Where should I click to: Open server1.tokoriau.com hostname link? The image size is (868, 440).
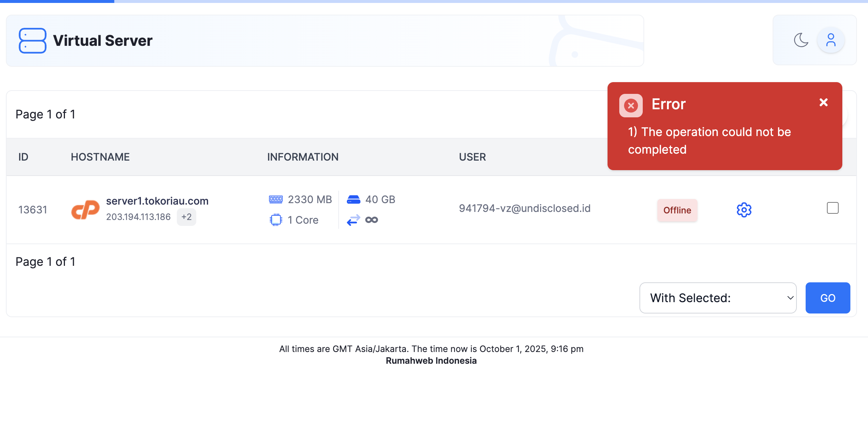(157, 201)
